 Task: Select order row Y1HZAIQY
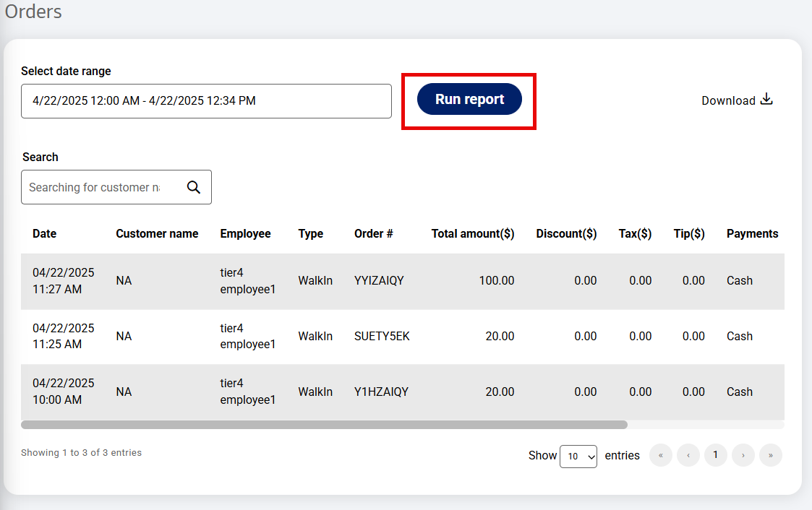[x=402, y=392]
